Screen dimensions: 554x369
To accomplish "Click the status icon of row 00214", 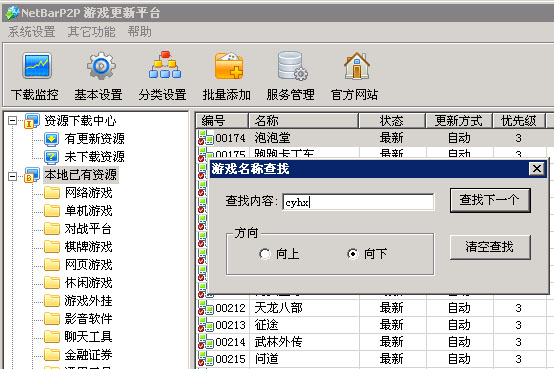I will point(206,342).
